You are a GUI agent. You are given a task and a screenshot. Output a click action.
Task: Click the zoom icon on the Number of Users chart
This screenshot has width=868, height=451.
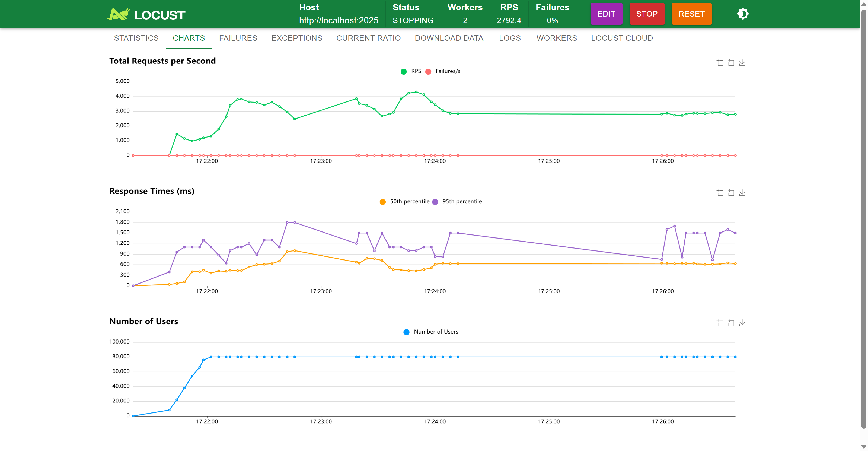pos(720,323)
